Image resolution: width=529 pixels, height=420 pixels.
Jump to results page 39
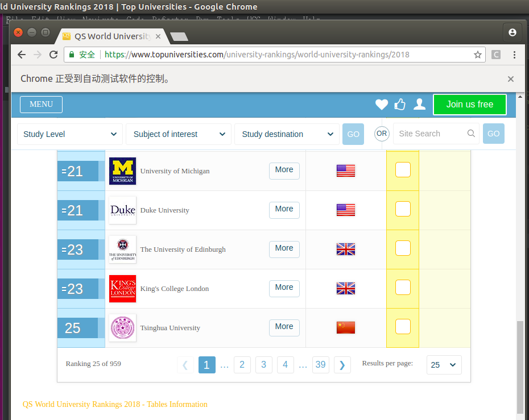[320, 365]
